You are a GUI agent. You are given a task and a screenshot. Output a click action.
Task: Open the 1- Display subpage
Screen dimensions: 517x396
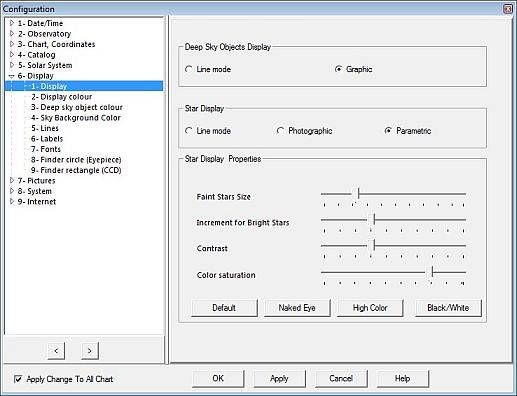[x=49, y=86]
